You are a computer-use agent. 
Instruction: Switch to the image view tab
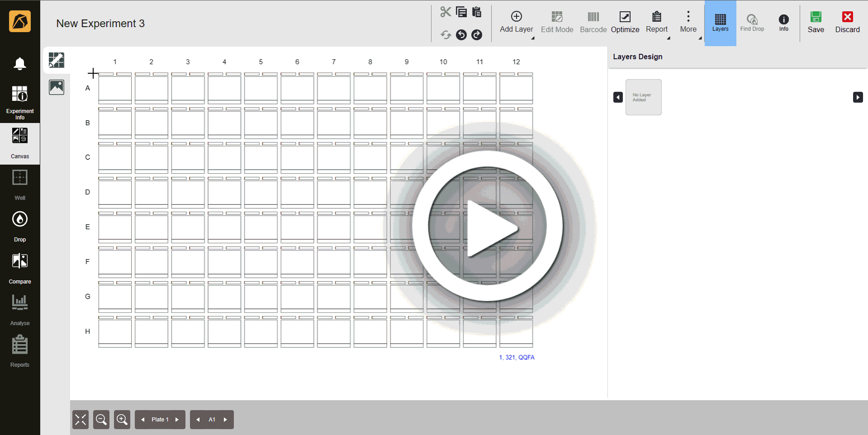point(56,87)
